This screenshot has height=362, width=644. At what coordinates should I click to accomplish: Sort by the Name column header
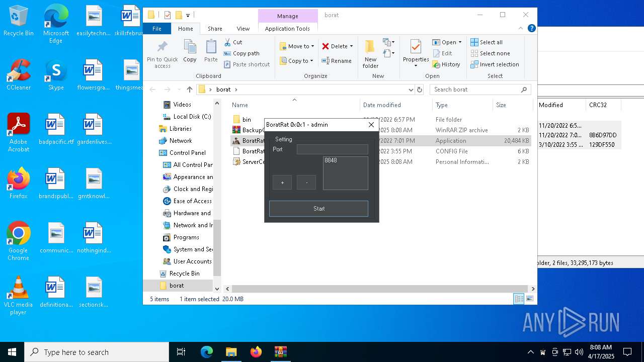pyautogui.click(x=294, y=105)
